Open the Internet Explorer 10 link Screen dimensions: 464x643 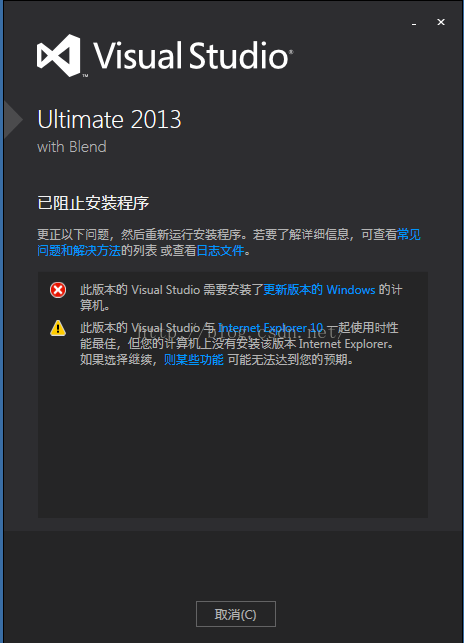tap(271, 328)
